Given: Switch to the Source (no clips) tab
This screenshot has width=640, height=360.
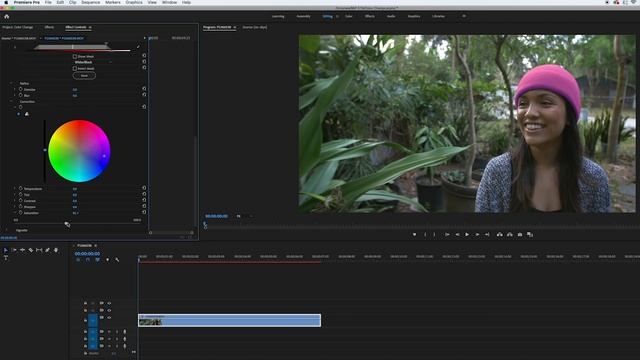Looking at the screenshot, I should (255, 27).
